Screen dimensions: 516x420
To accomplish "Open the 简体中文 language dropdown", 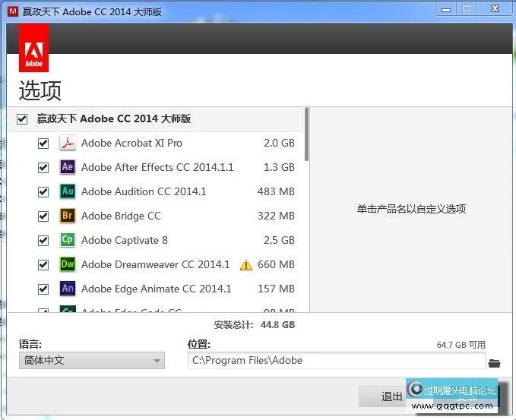I will (x=92, y=361).
